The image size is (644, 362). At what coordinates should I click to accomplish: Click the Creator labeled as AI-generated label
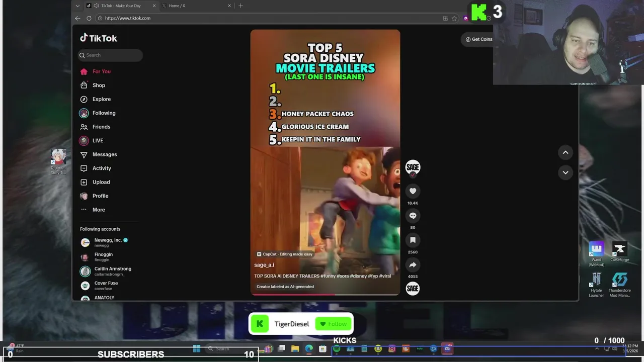click(x=285, y=287)
